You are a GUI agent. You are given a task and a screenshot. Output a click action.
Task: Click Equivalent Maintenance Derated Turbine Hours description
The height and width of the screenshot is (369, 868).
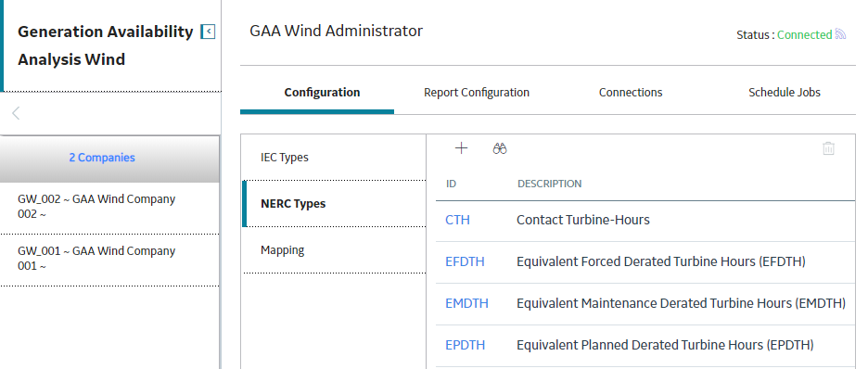681,303
